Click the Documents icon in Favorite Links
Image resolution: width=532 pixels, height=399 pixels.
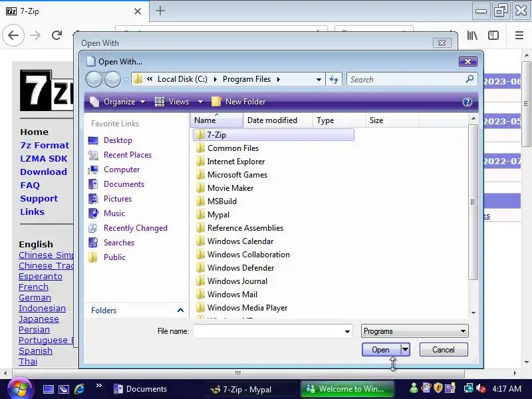(x=93, y=184)
